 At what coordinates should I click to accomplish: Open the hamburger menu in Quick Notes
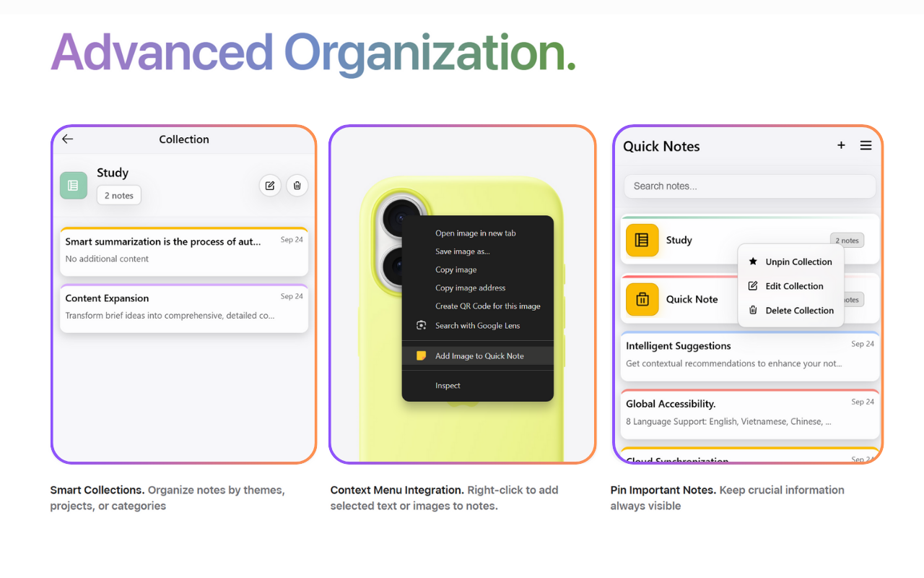point(866,146)
